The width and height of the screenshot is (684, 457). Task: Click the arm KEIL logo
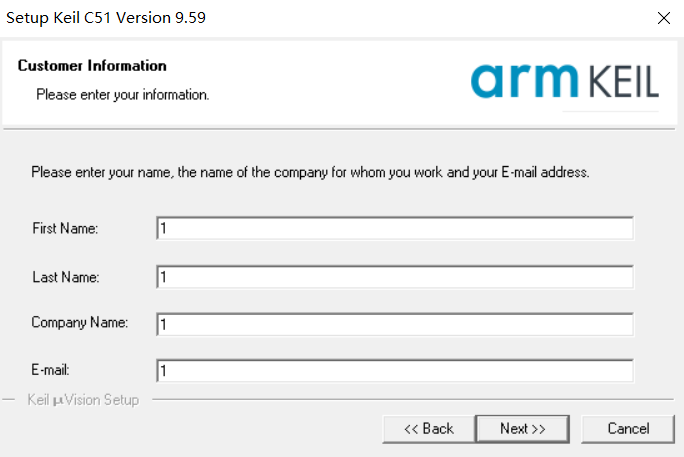coord(565,81)
